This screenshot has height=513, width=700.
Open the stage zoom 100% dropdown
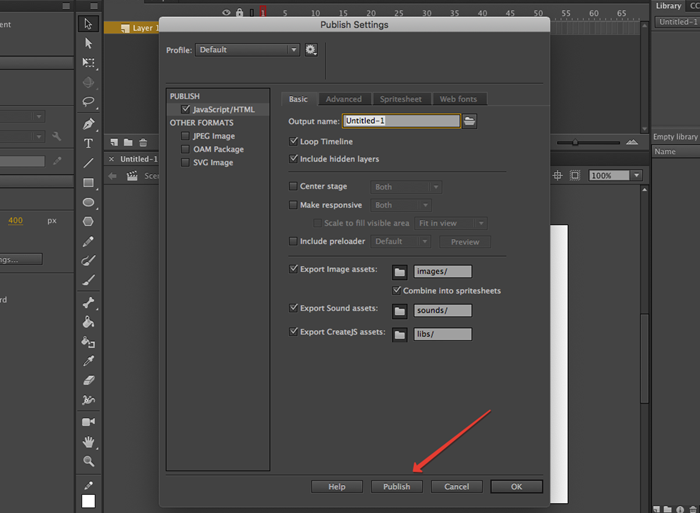[636, 175]
